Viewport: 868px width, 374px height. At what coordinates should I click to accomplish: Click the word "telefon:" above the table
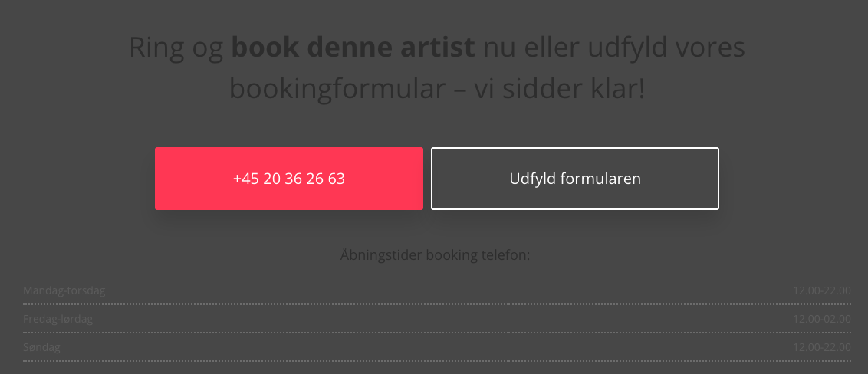pos(505,254)
